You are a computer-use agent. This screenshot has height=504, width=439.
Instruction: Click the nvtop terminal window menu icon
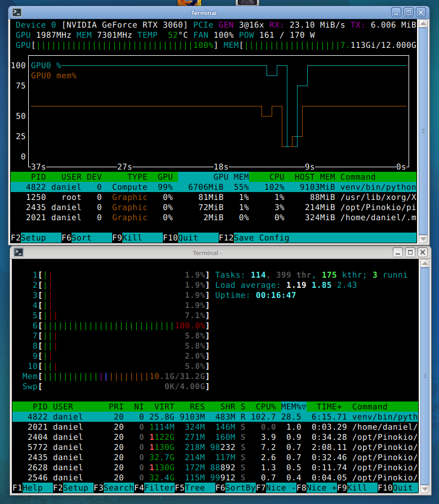(x=17, y=12)
